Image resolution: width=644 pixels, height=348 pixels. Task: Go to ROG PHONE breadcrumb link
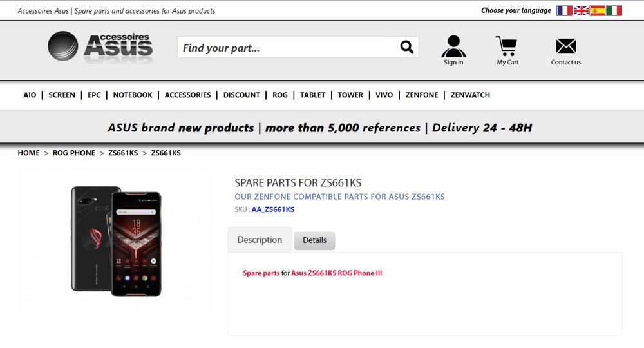[x=74, y=153]
